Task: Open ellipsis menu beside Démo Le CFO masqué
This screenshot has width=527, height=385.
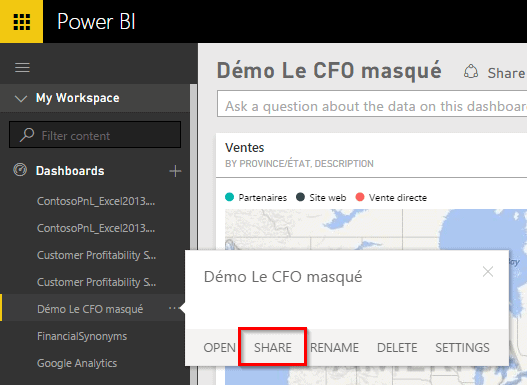Action: 172,308
